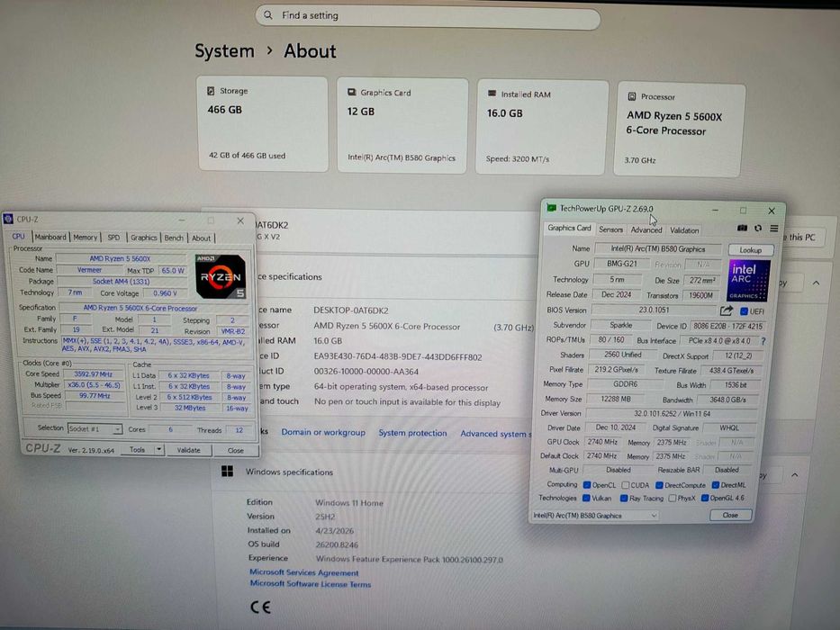The height and width of the screenshot is (630, 840).
Task: Toggle the OpenCL checkbox
Action: (x=587, y=485)
